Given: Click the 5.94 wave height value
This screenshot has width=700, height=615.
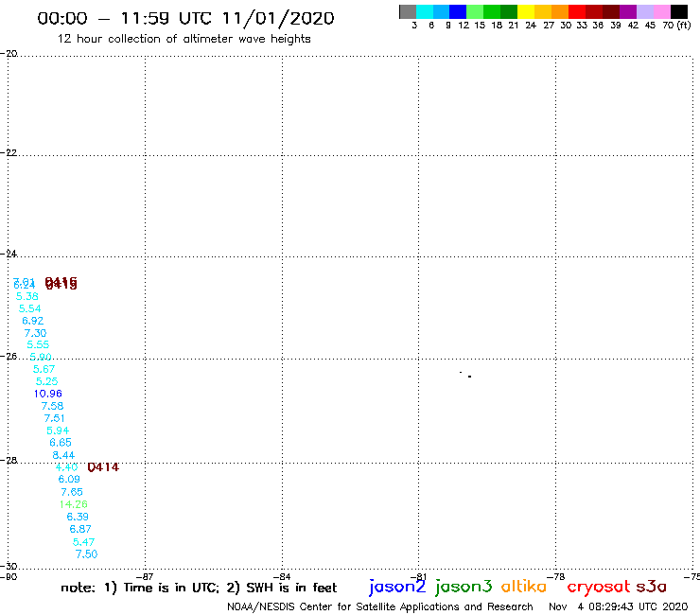Looking at the screenshot, I should click(x=58, y=431).
